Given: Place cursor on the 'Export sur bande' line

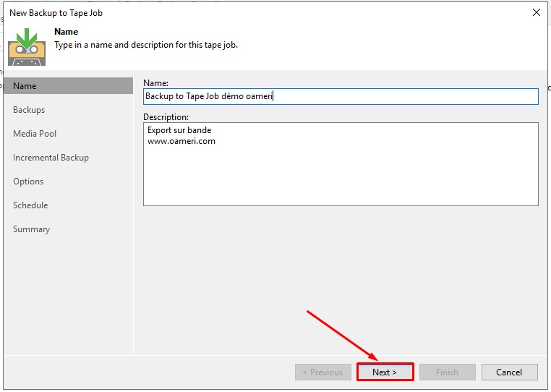Looking at the screenshot, I should (179, 130).
